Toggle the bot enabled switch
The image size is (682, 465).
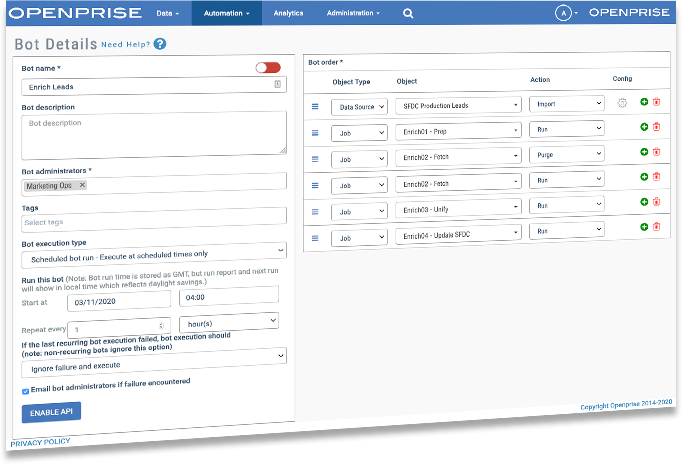click(268, 68)
